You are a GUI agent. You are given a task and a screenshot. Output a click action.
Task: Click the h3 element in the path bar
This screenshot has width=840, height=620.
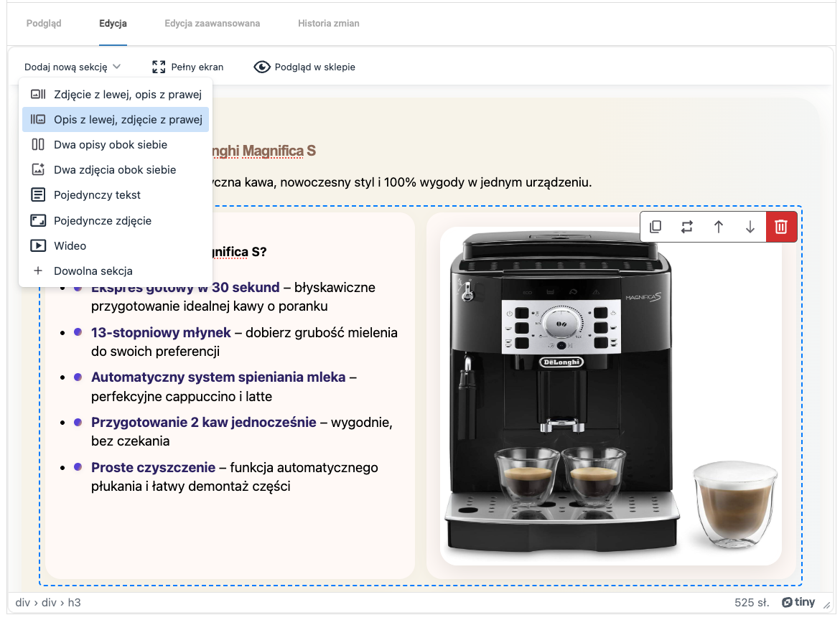(75, 602)
